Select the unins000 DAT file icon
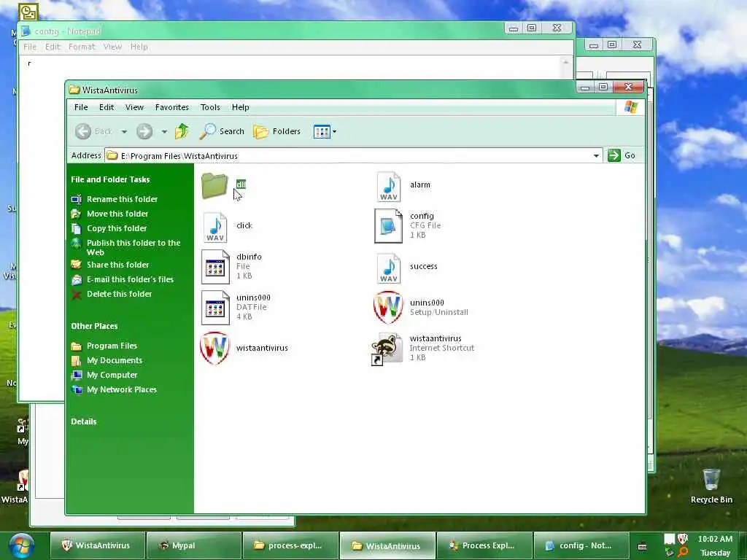 (215, 308)
